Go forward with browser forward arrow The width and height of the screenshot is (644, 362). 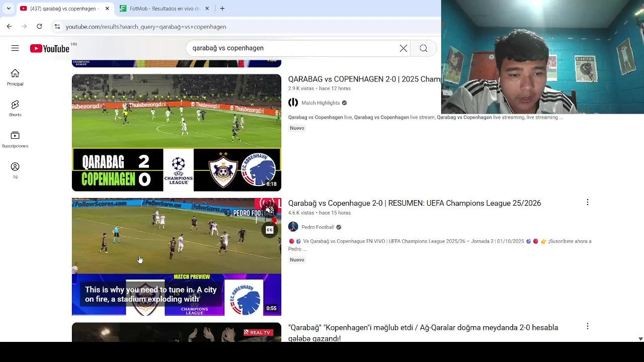[x=24, y=26]
